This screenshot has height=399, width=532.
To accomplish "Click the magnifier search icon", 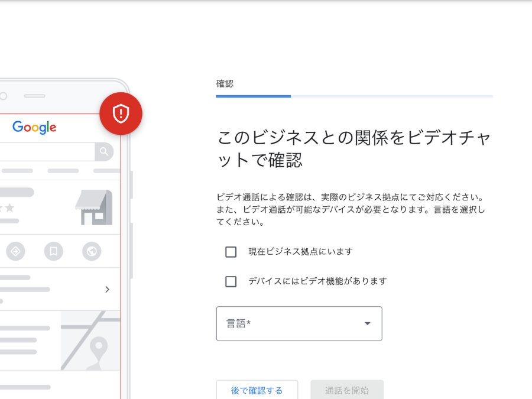I will (x=104, y=152).
